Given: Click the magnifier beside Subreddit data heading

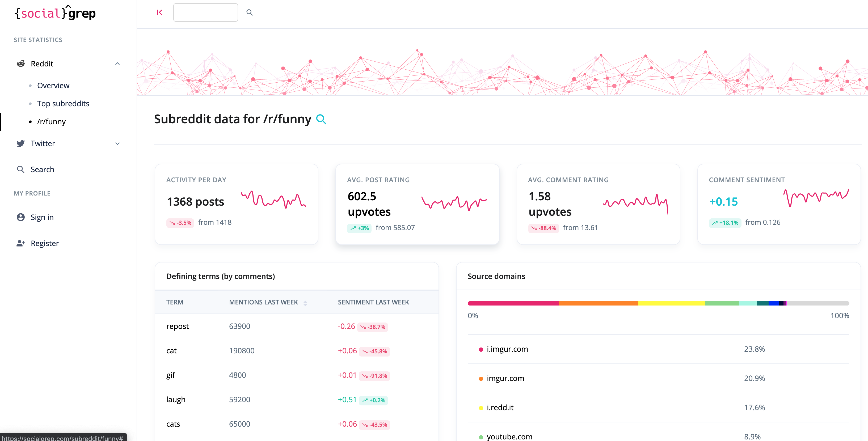Looking at the screenshot, I should pos(322,119).
